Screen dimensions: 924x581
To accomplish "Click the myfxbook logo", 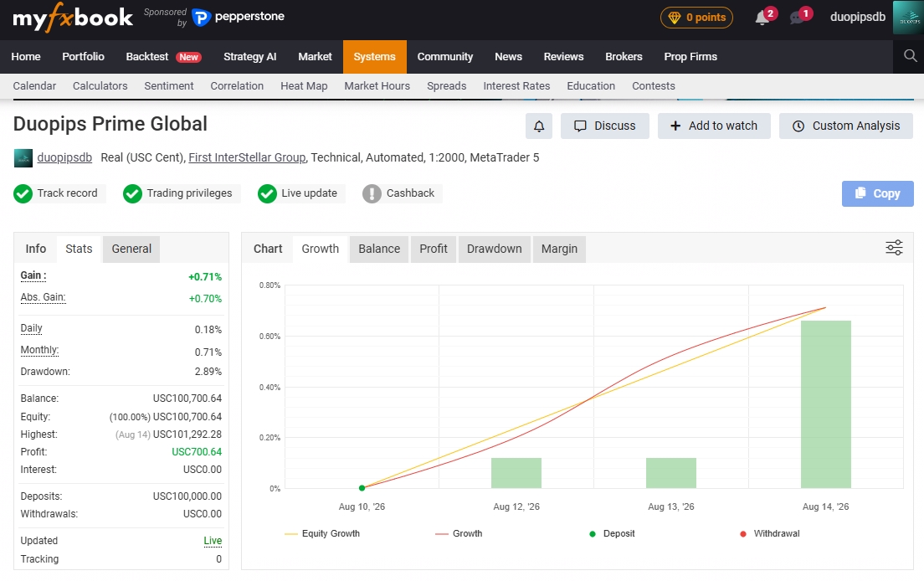I will [x=73, y=17].
